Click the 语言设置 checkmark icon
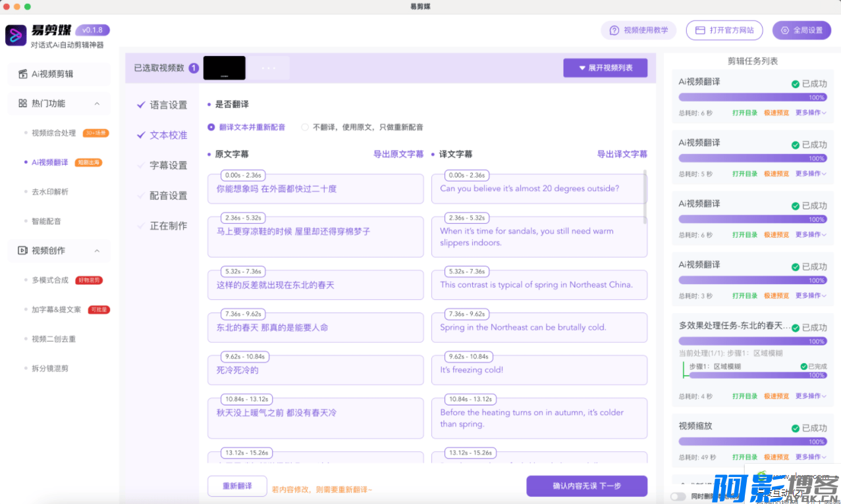The height and width of the screenshot is (504, 841). click(141, 105)
